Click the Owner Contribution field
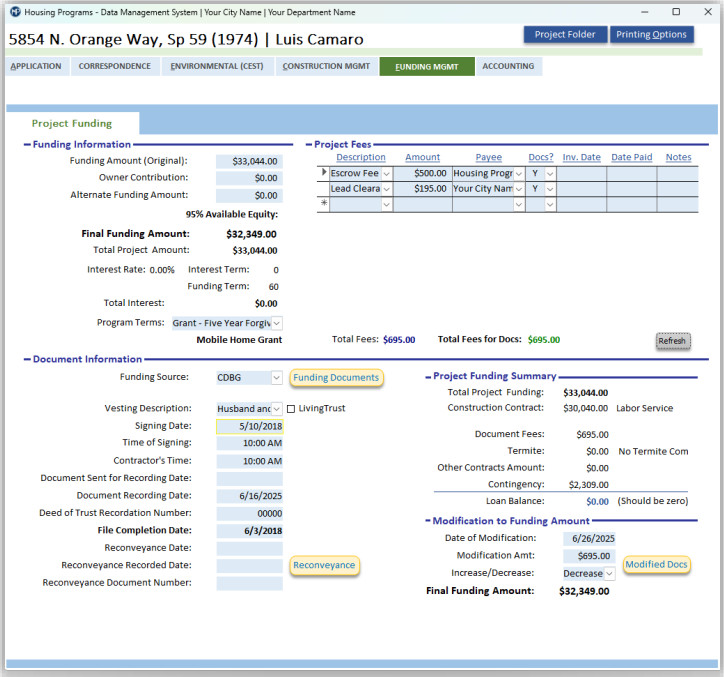This screenshot has height=677, width=724. coord(249,178)
